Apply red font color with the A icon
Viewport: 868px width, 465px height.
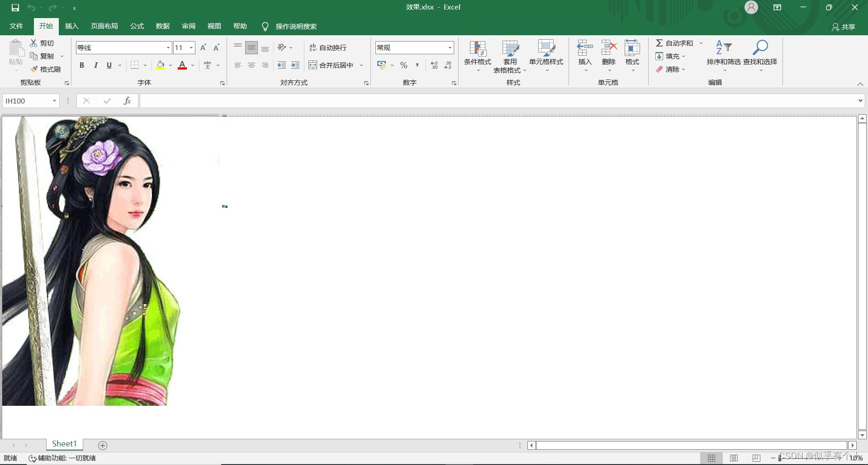coord(182,65)
